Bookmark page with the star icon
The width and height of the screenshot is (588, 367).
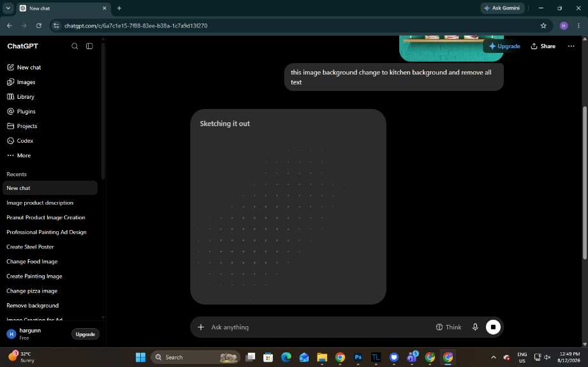543,25
